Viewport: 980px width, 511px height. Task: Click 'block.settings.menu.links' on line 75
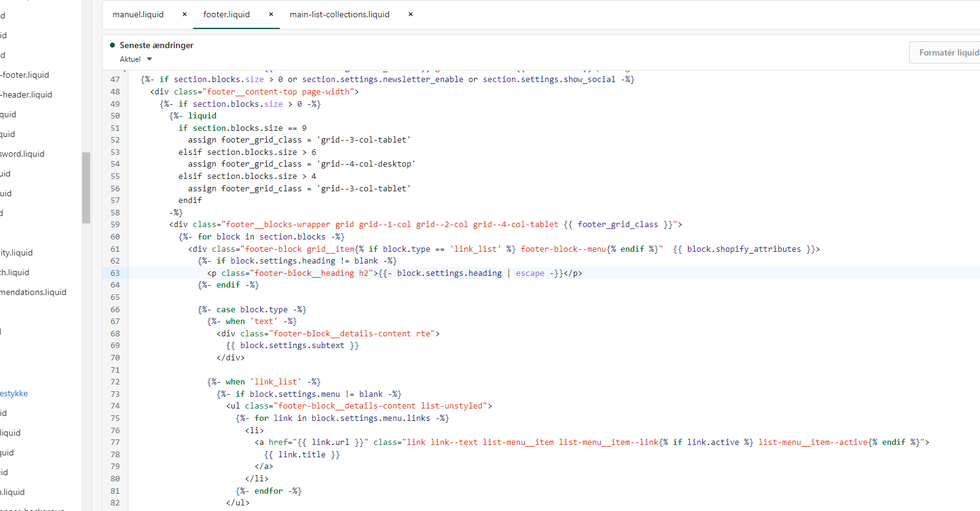371,418
